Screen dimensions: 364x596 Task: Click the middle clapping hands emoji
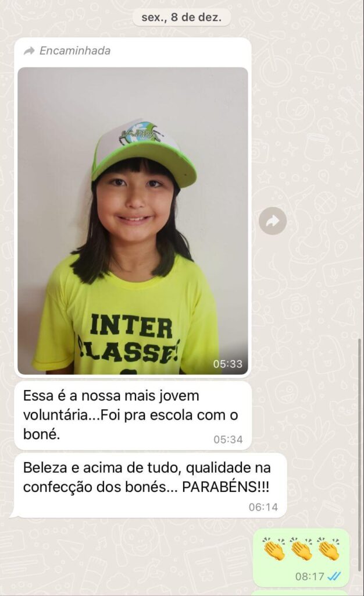(x=301, y=548)
